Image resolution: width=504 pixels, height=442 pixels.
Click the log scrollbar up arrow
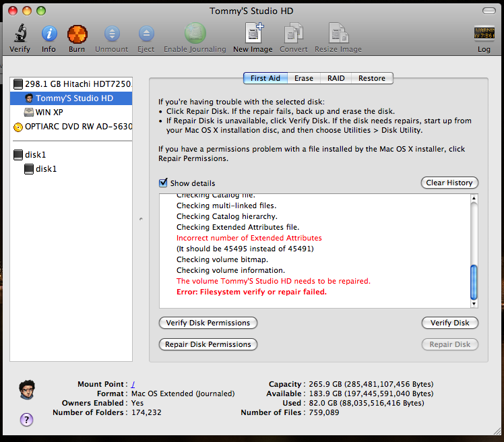pyautogui.click(x=474, y=198)
